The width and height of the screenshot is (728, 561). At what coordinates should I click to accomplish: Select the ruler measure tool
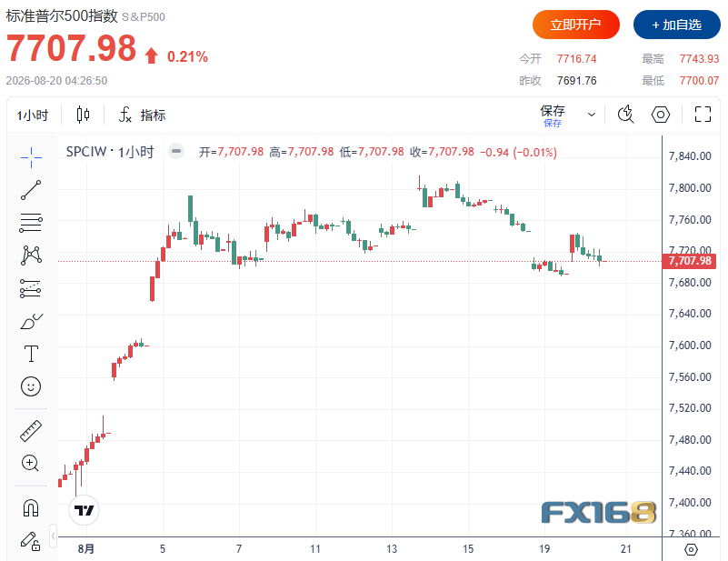(x=31, y=430)
